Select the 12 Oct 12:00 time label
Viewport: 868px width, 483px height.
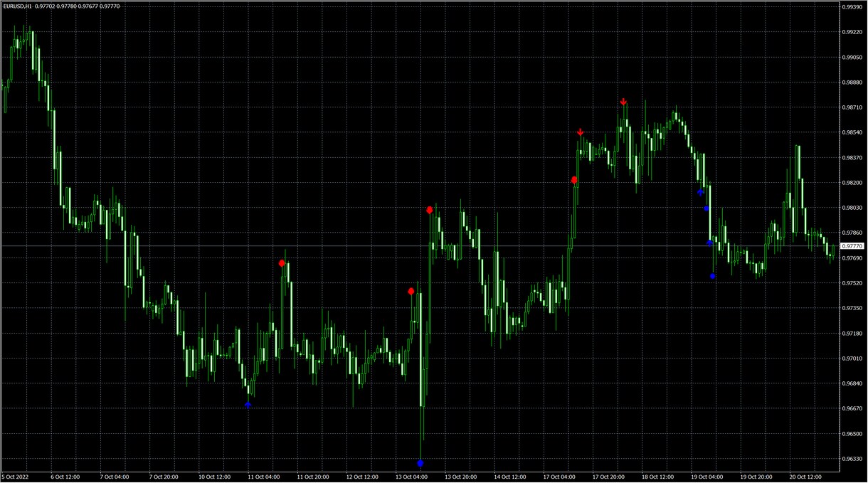[x=362, y=477]
